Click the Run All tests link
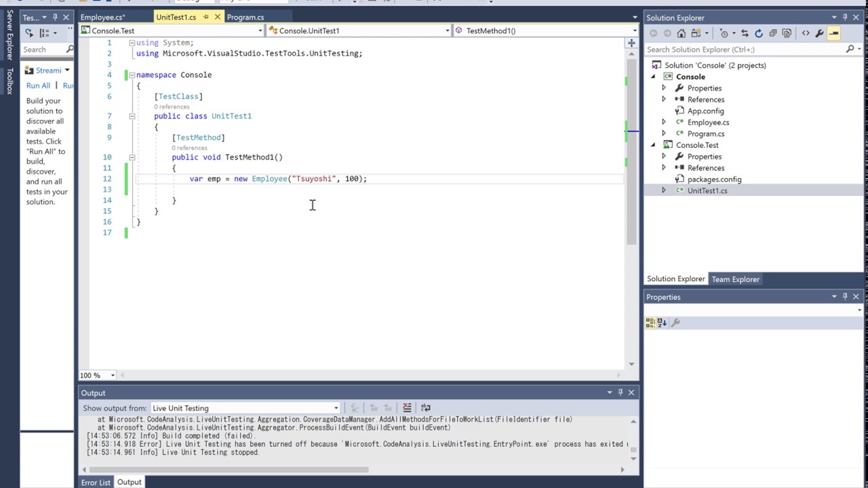The width and height of the screenshot is (868, 488). [x=38, y=85]
